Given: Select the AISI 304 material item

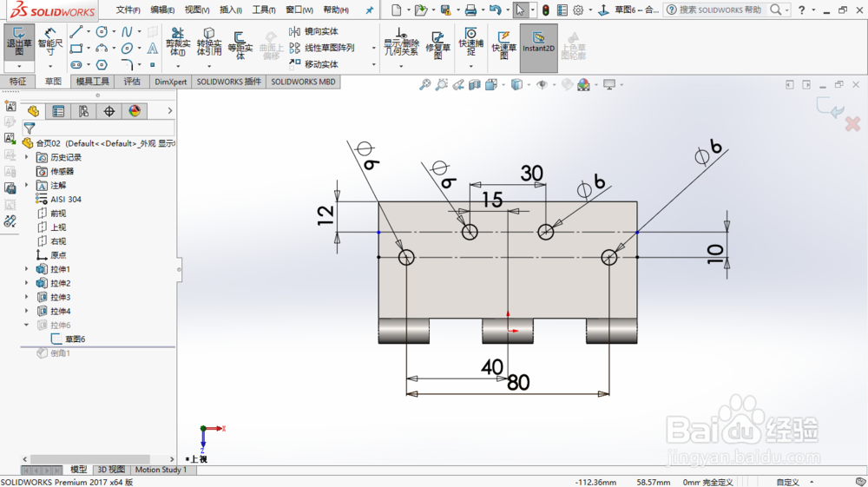Looking at the screenshot, I should pyautogui.click(x=59, y=200).
